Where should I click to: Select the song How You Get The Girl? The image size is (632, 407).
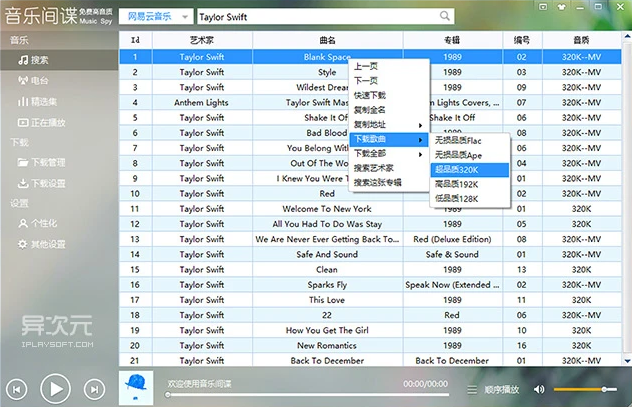click(327, 330)
